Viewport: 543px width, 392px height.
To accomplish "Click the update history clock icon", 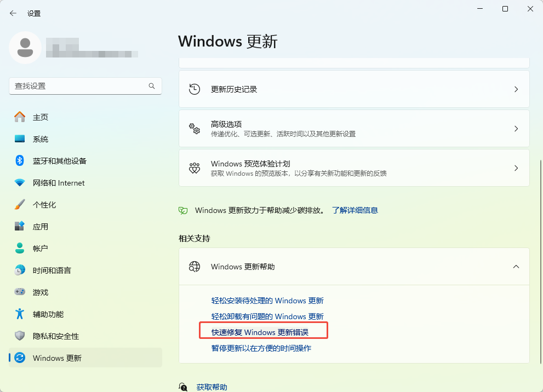I will 195,89.
